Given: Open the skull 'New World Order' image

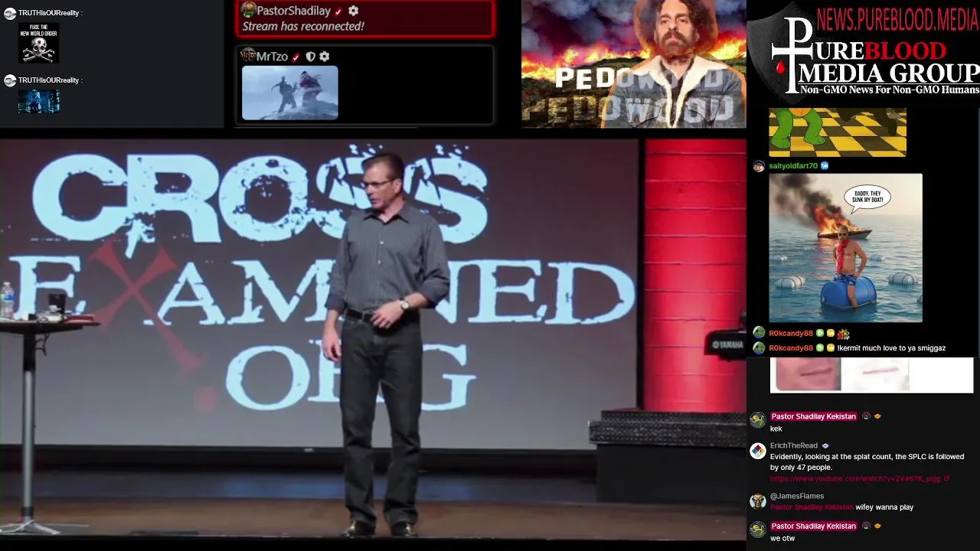Looking at the screenshot, I should tap(39, 43).
